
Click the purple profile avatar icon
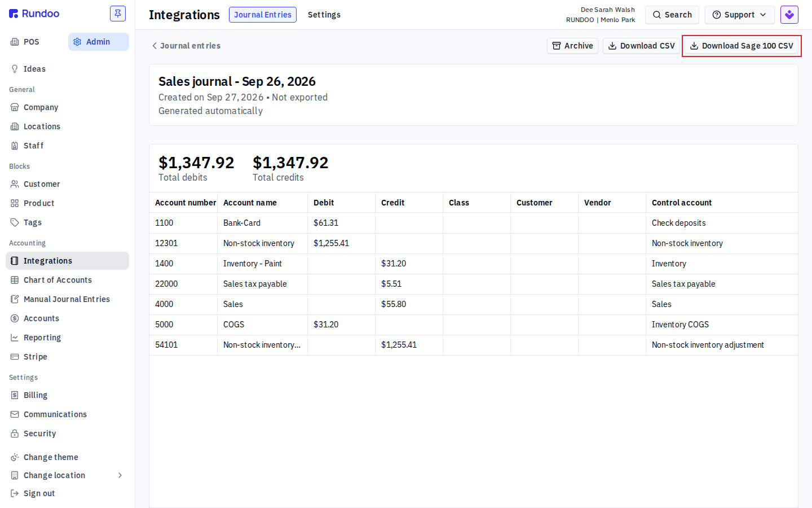[789, 15]
